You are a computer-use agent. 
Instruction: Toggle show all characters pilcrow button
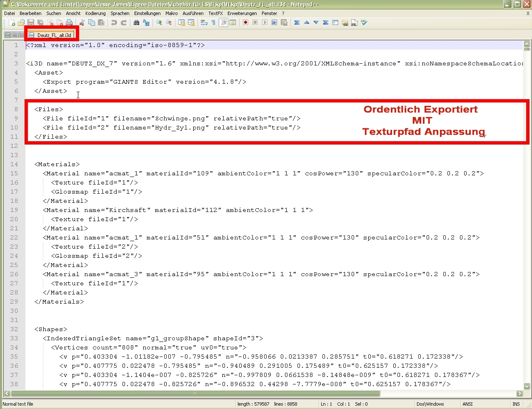(x=214, y=22)
